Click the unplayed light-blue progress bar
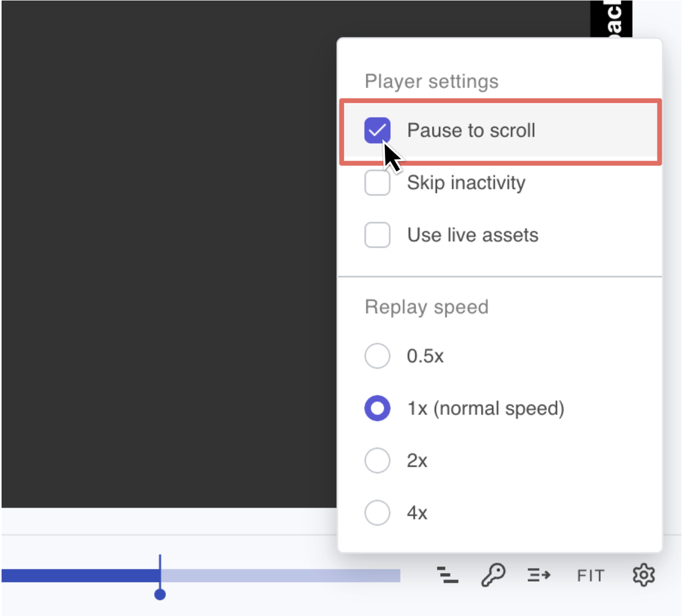The image size is (684, 616). pos(280,576)
